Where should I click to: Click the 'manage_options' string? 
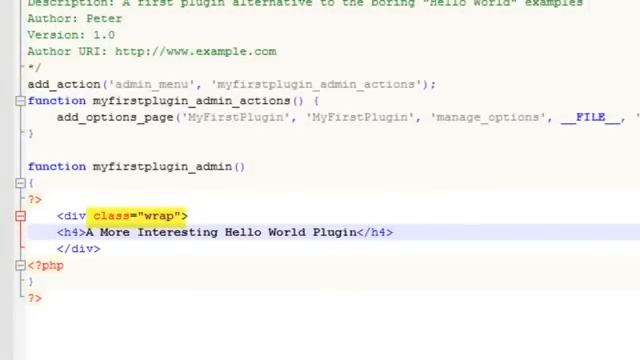coord(488,118)
